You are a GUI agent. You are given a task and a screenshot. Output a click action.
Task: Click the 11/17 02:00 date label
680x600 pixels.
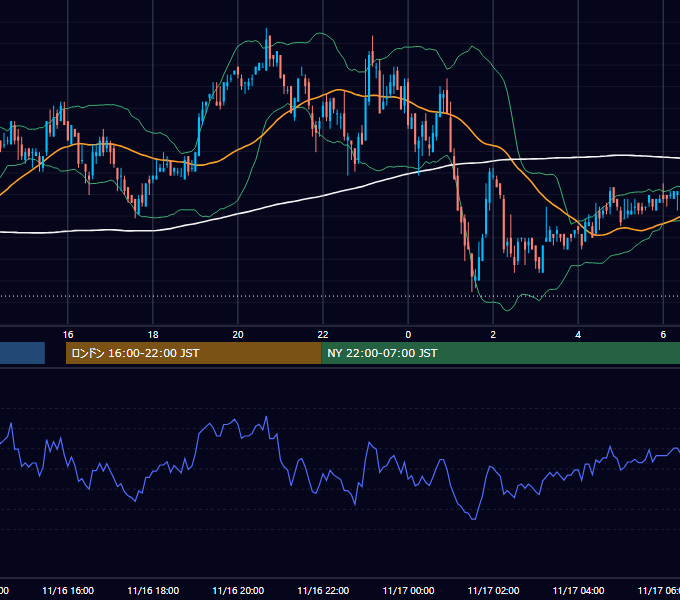point(493,591)
